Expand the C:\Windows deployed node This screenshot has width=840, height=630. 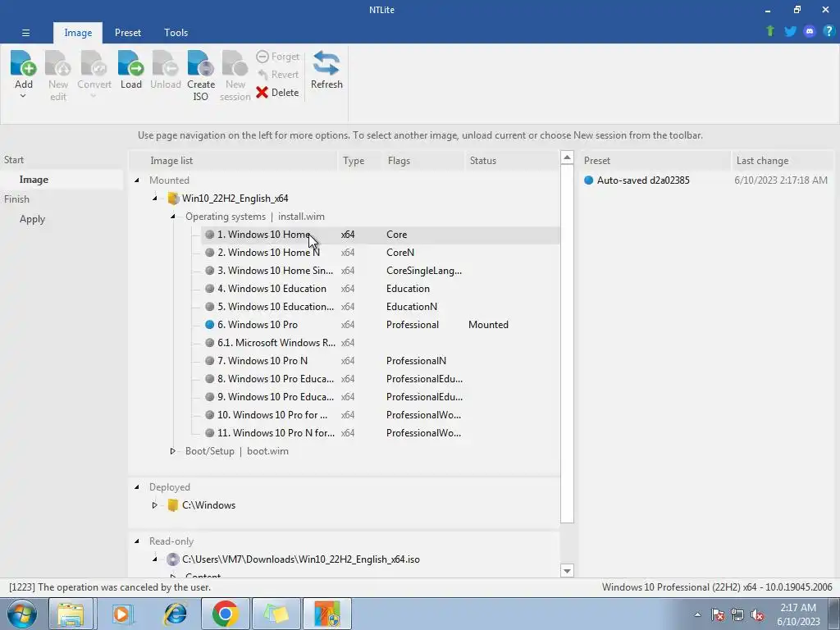pos(155,505)
